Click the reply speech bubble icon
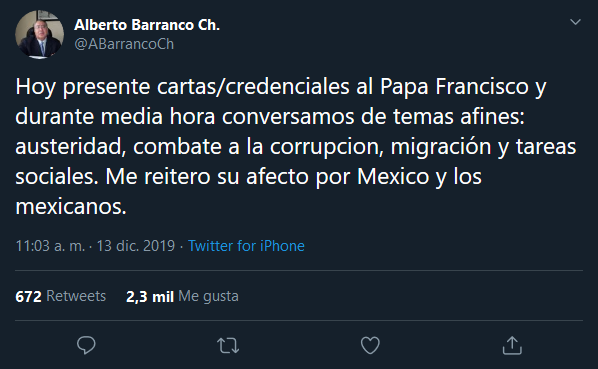Screen dimensions: 598x369 point(86,345)
